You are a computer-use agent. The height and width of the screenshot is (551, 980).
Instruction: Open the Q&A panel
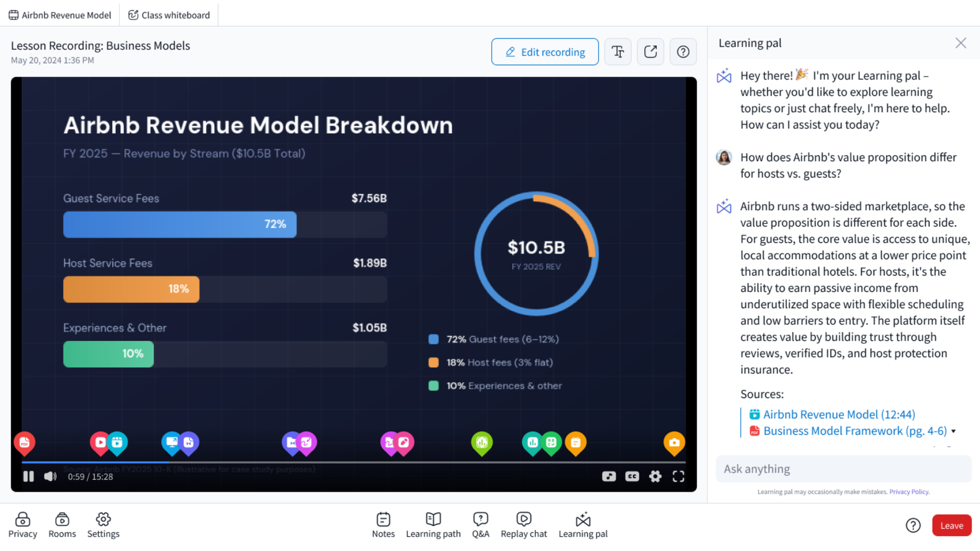point(480,525)
